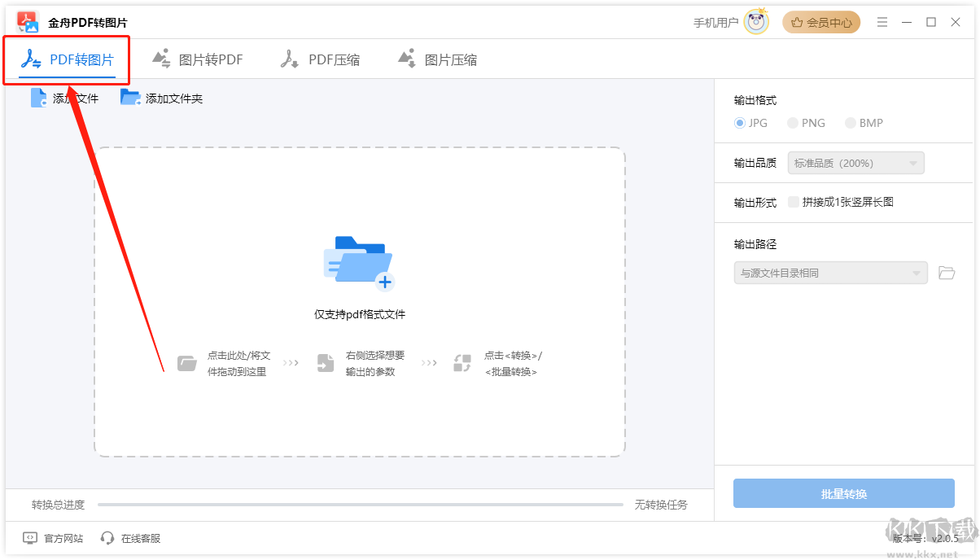Viewport: 980px width, 560px height.
Task: Open the 输出品质 quality dropdown
Action: pyautogui.click(x=855, y=163)
